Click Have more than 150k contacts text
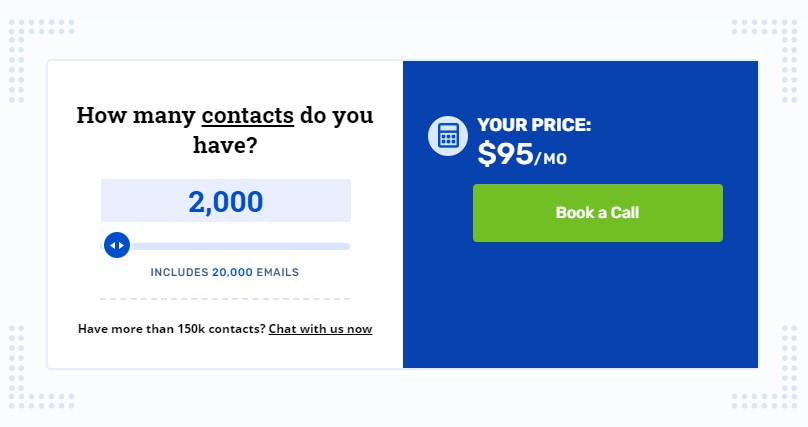This screenshot has height=427, width=808. tap(172, 329)
